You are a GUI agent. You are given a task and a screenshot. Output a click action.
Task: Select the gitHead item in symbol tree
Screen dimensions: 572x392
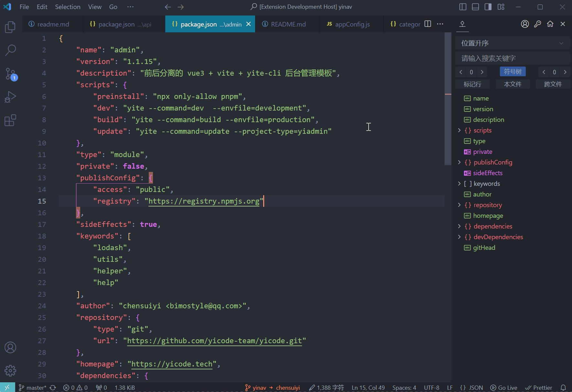click(484, 248)
